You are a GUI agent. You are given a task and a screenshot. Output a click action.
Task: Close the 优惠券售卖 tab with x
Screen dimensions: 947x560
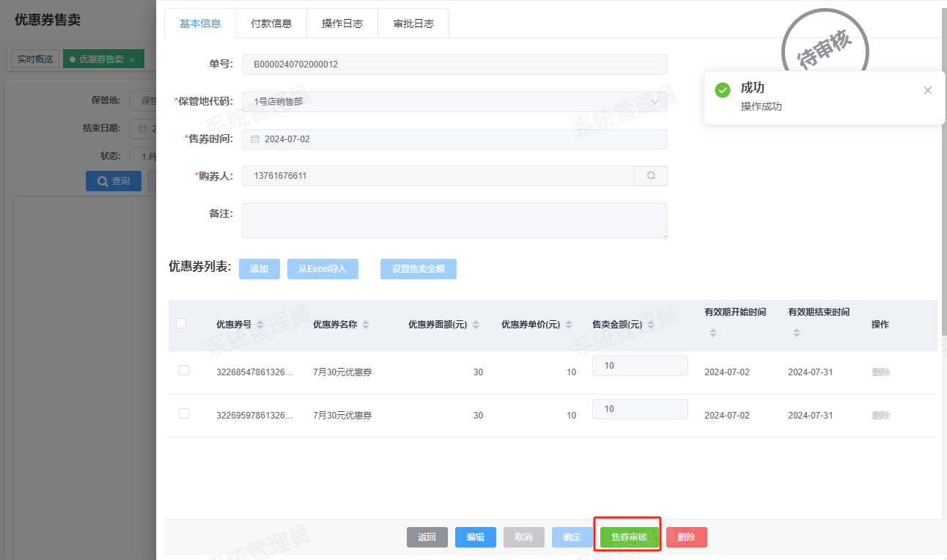coord(132,59)
